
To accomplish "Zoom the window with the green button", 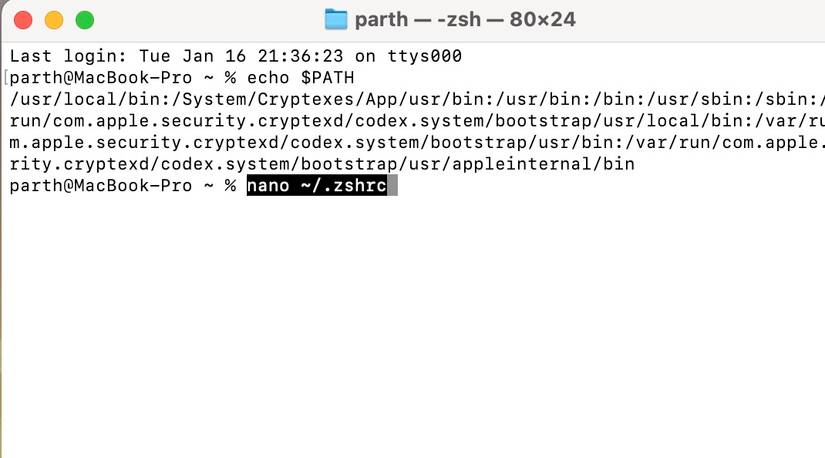I will [x=85, y=20].
